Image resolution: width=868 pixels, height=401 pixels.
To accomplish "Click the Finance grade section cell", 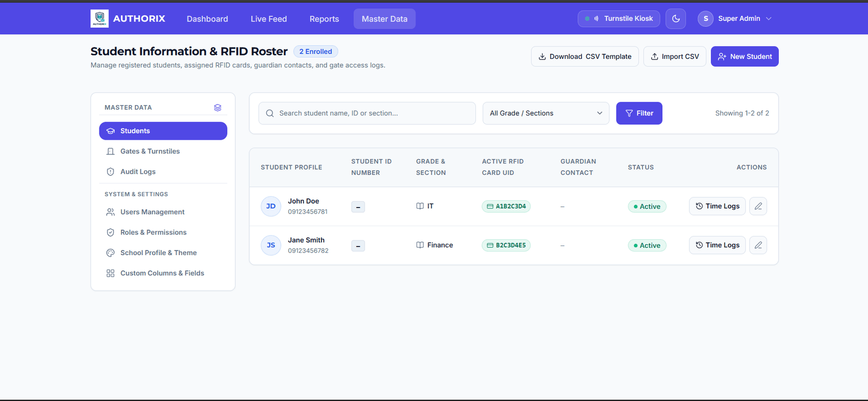I will click(435, 245).
